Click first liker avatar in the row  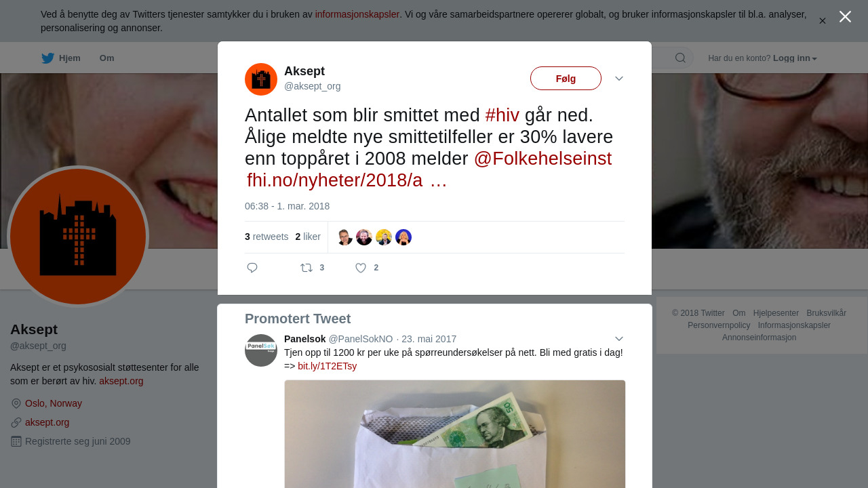click(344, 237)
